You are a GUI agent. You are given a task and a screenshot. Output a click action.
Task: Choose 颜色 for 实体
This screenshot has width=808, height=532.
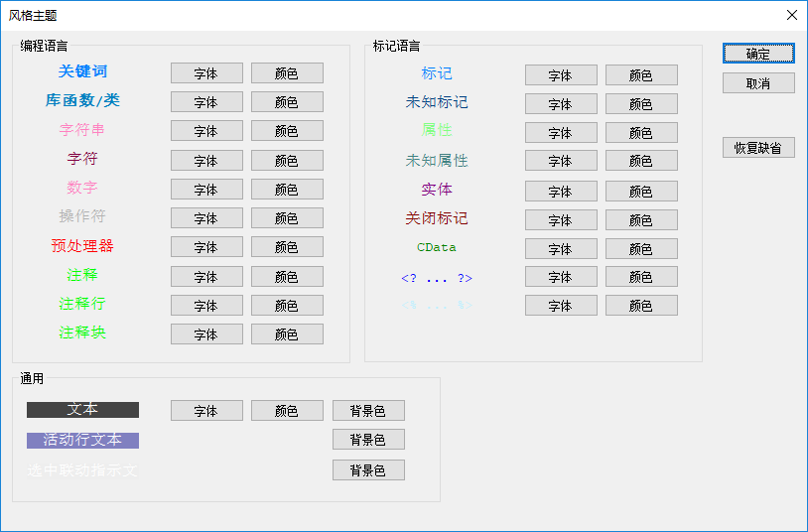(x=641, y=192)
